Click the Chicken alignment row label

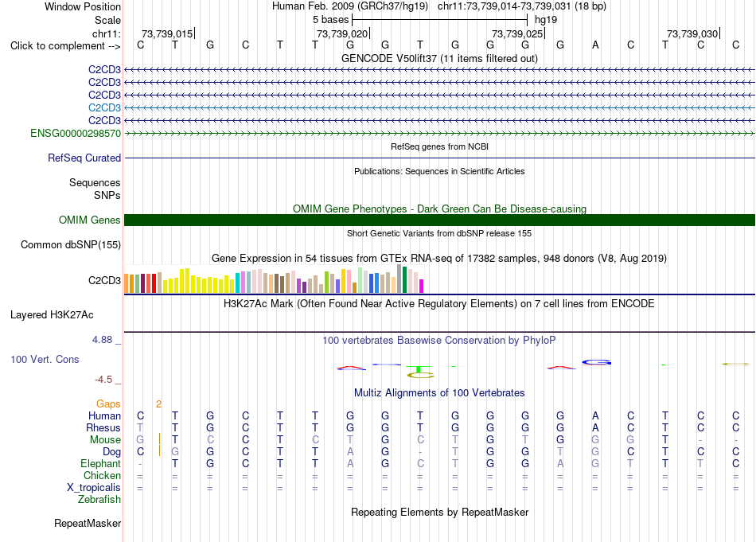102,475
